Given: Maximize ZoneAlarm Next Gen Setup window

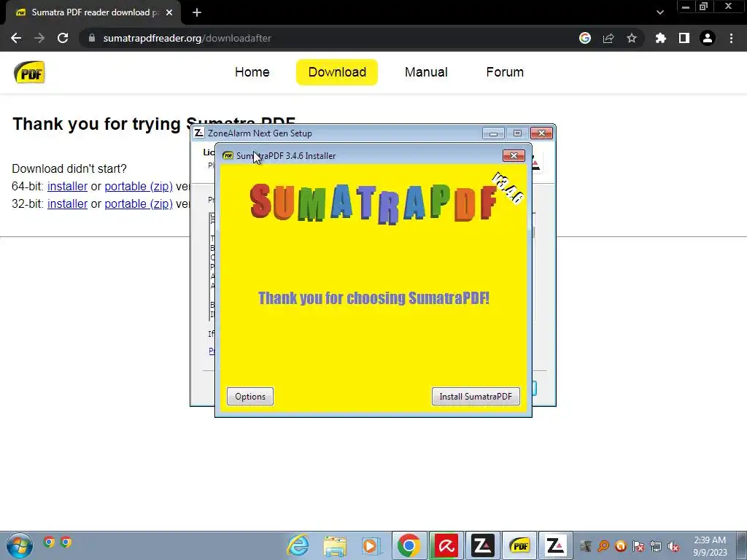Looking at the screenshot, I should point(517,133).
